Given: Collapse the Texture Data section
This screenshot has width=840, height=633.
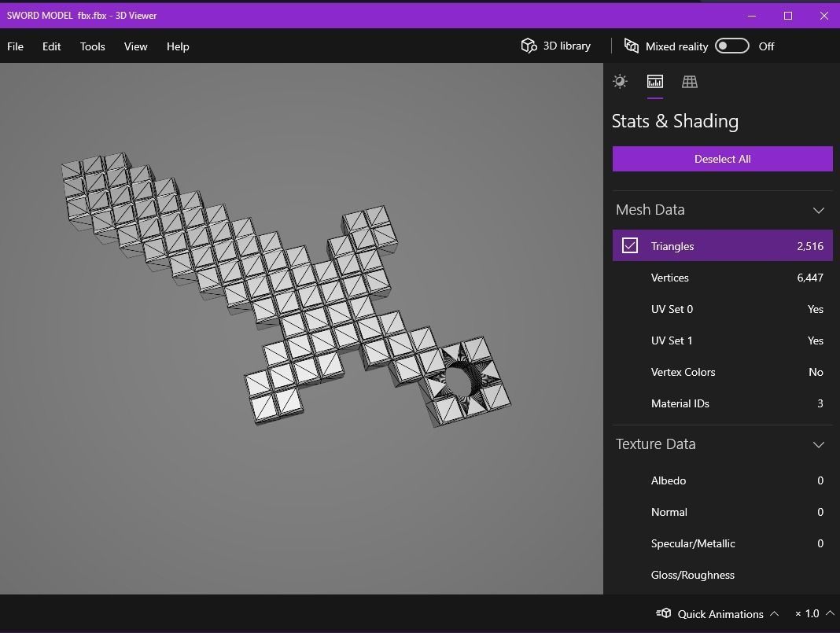Looking at the screenshot, I should [818, 444].
